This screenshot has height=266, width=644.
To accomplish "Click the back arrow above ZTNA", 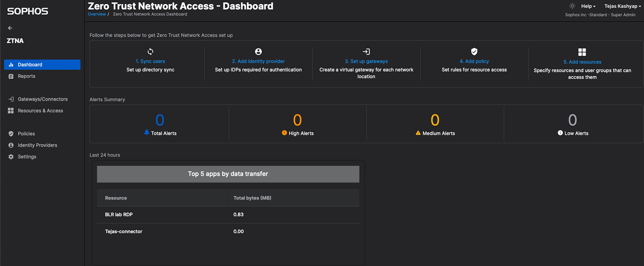I will tap(10, 28).
